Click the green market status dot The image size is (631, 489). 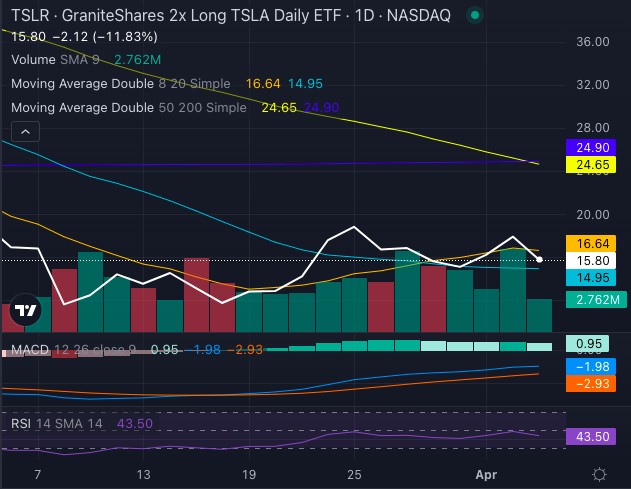pyautogui.click(x=475, y=15)
